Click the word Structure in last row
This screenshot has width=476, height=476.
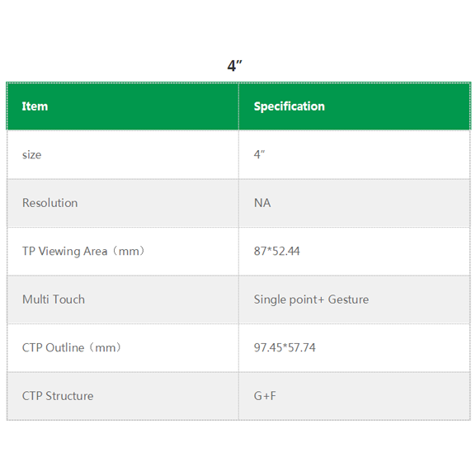pyautogui.click(x=69, y=396)
